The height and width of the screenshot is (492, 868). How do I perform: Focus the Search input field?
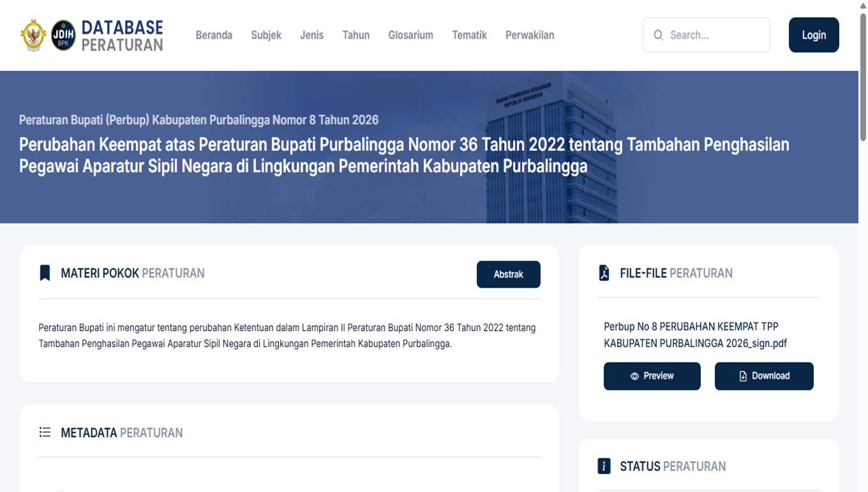pos(707,35)
